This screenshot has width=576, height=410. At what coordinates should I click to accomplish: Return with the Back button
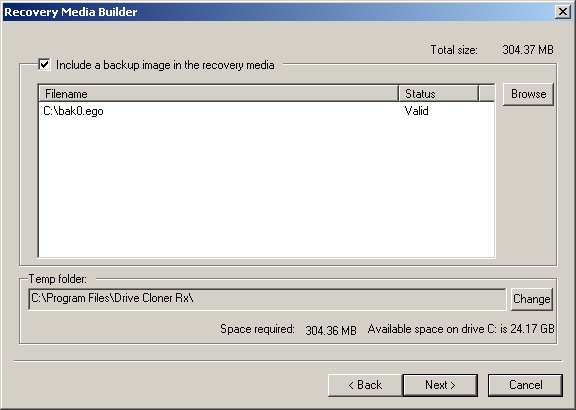(365, 385)
